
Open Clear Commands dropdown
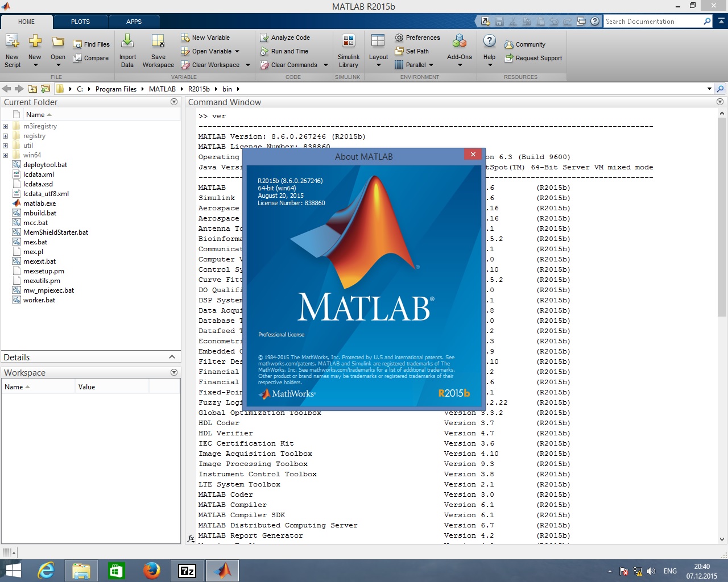pyautogui.click(x=326, y=65)
